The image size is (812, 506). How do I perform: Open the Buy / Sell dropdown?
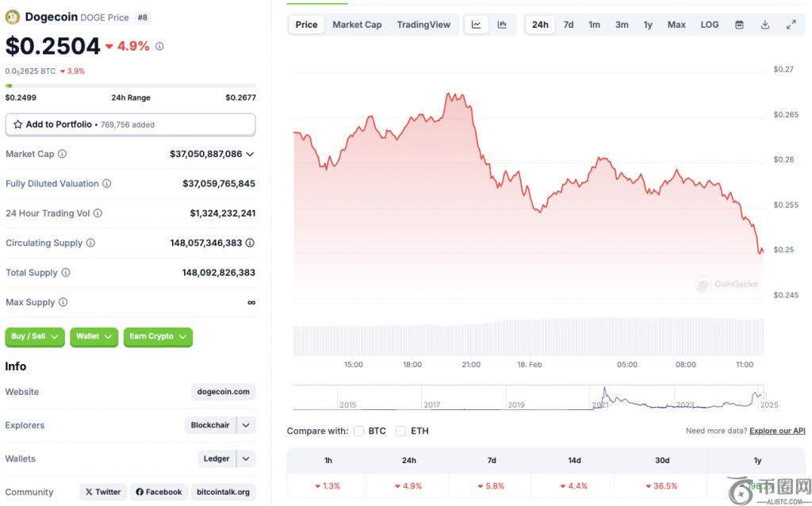tap(36, 336)
